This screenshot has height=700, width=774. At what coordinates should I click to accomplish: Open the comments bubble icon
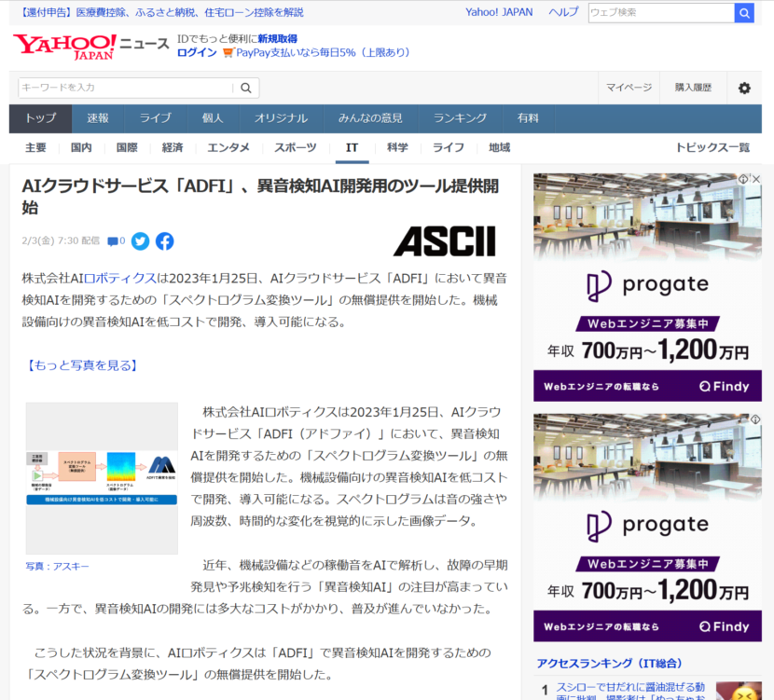click(114, 241)
